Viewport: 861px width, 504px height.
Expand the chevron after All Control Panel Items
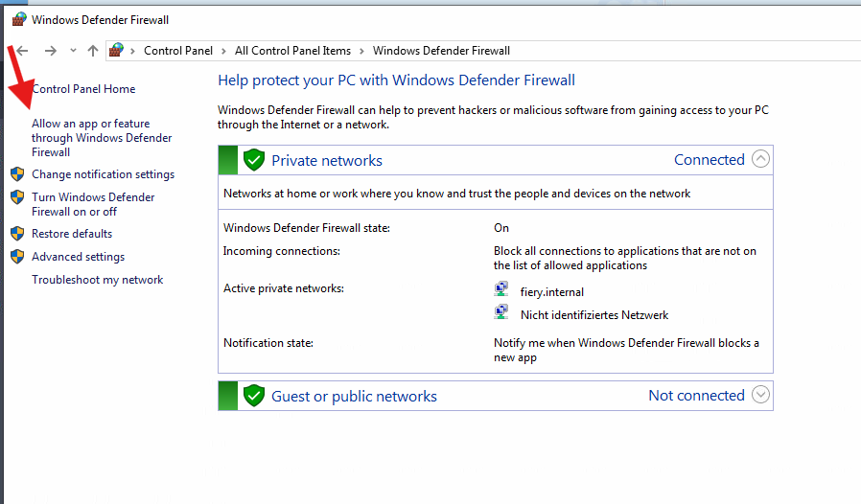pos(361,51)
